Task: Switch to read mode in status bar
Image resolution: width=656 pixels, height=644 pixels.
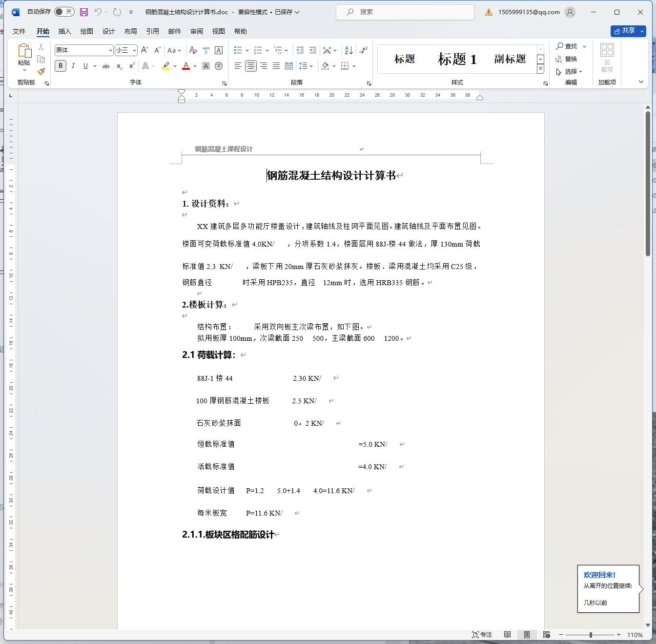Action: (x=508, y=635)
